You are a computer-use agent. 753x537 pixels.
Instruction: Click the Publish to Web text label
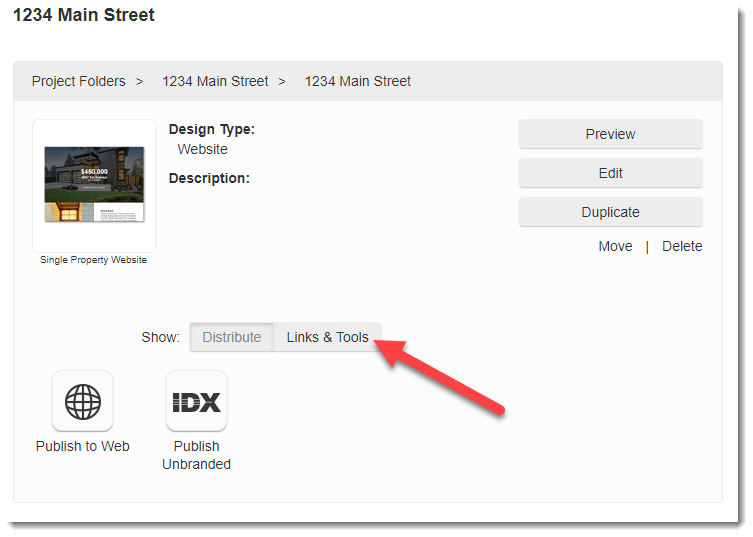pyautogui.click(x=83, y=446)
